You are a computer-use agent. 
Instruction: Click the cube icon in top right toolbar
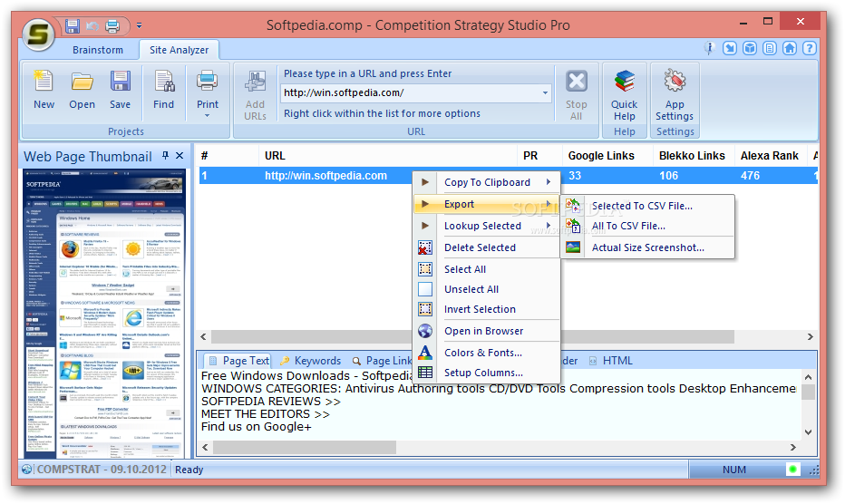[750, 48]
